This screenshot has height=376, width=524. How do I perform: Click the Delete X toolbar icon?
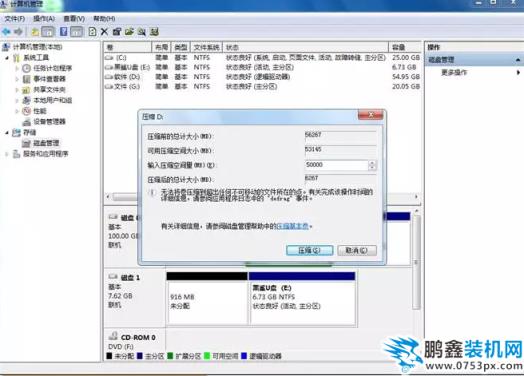[x=104, y=32]
